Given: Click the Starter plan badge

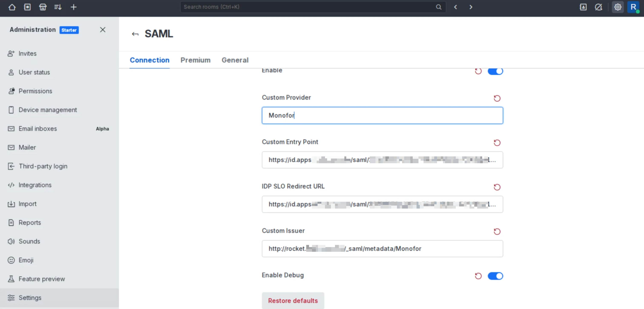Looking at the screenshot, I should pos(69,30).
